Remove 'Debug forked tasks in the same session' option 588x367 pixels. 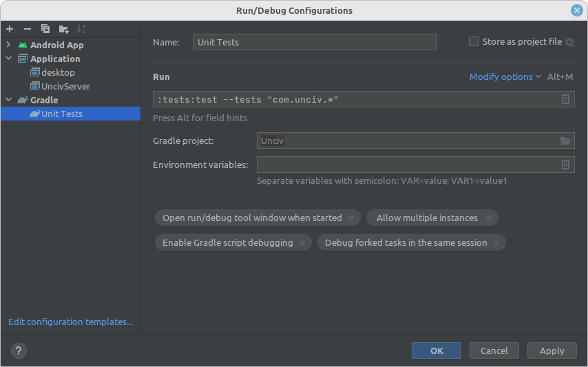(496, 243)
